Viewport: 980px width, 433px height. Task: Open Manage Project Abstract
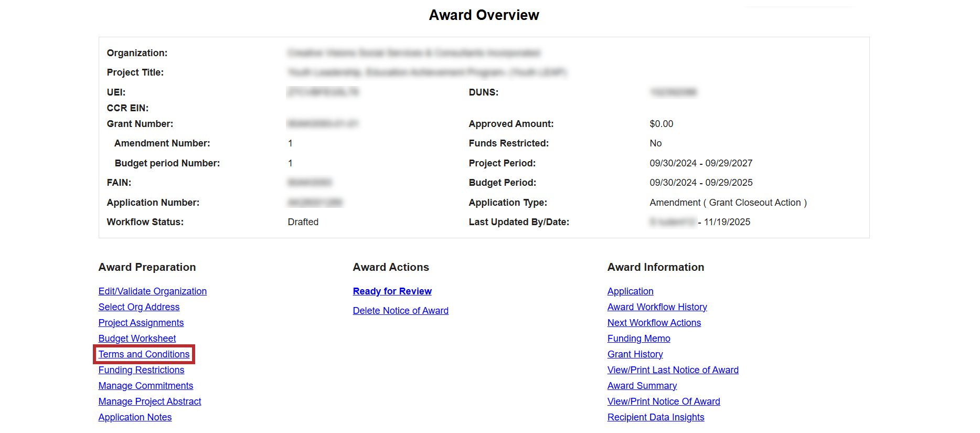click(150, 402)
